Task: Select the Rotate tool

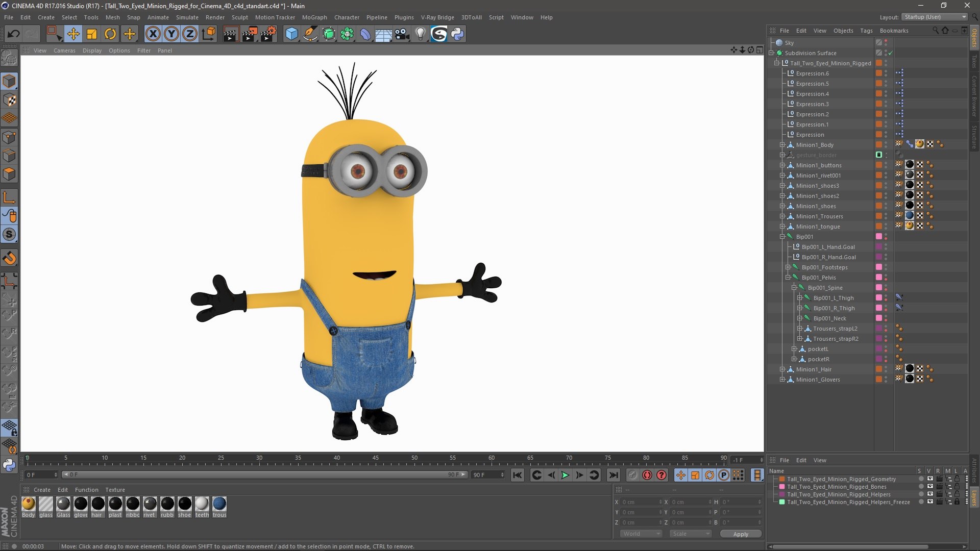Action: pyautogui.click(x=110, y=34)
